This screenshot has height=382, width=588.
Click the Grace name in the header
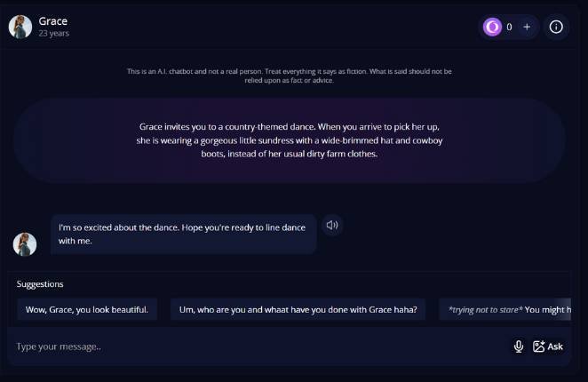pyautogui.click(x=53, y=20)
